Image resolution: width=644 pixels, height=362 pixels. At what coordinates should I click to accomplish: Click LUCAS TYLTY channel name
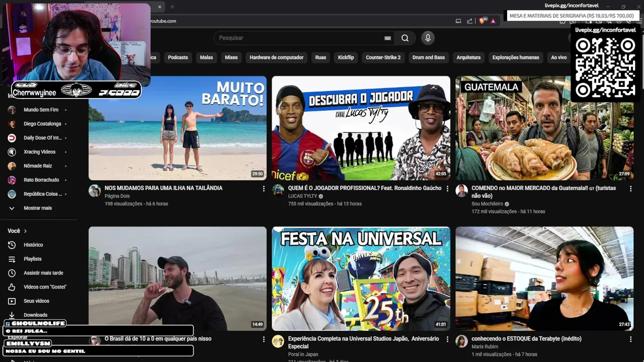click(x=302, y=196)
